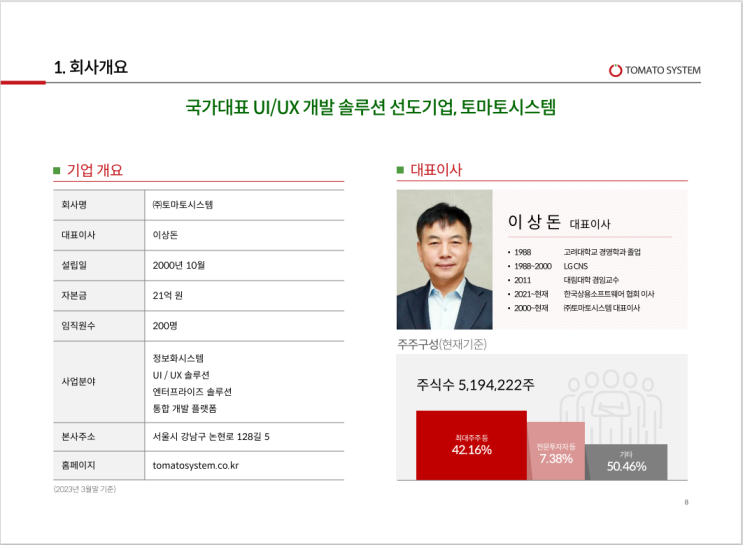This screenshot has height=545, width=743.
Task: Click the '홈페이지' label cell
Action: [x=99, y=465]
